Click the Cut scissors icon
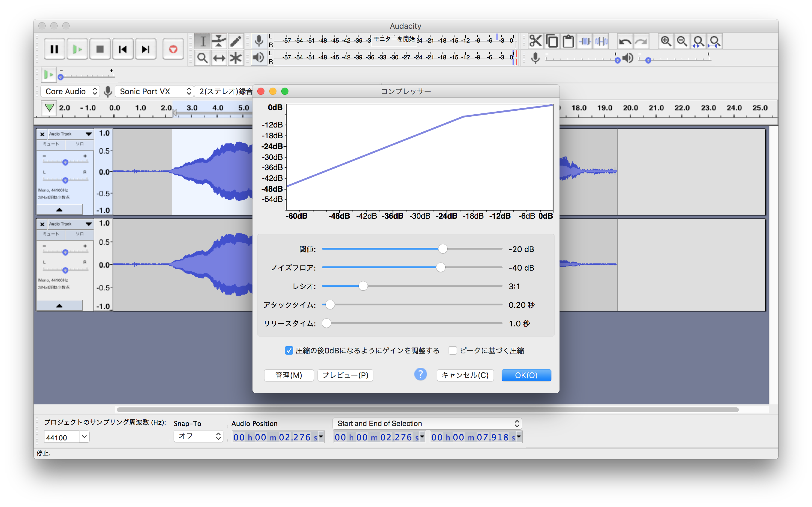The width and height of the screenshot is (812, 507). coord(536,41)
